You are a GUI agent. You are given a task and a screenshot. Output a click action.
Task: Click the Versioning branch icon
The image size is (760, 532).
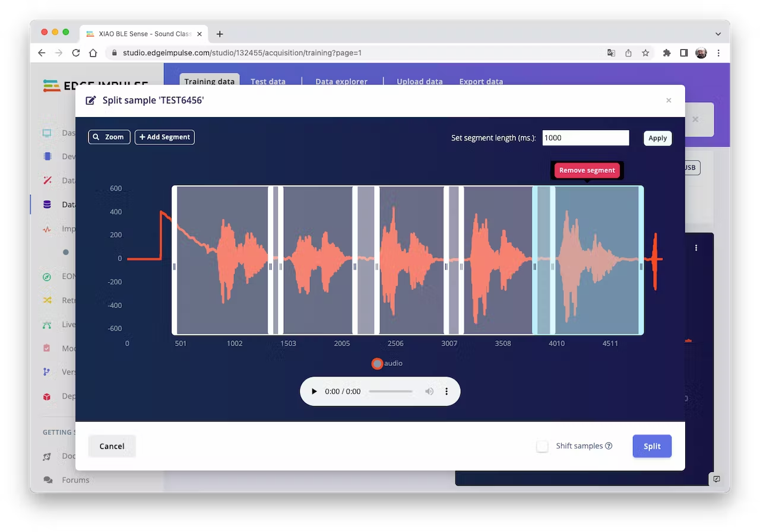(47, 372)
